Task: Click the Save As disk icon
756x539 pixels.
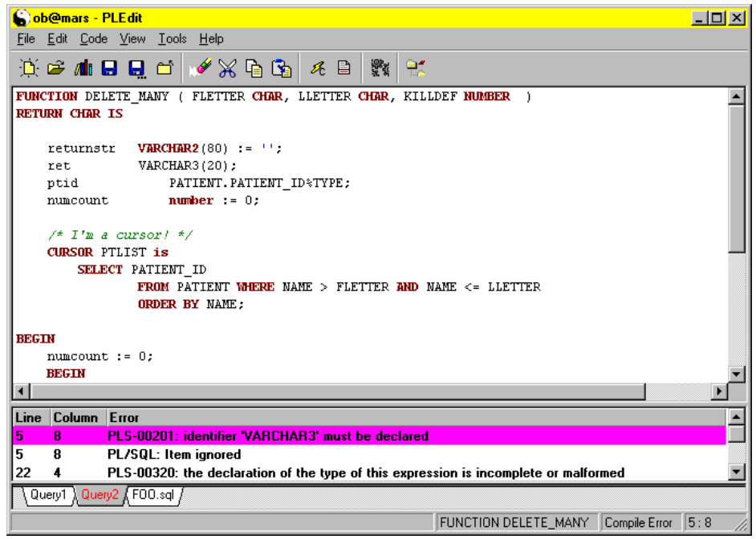Action: click(136, 70)
